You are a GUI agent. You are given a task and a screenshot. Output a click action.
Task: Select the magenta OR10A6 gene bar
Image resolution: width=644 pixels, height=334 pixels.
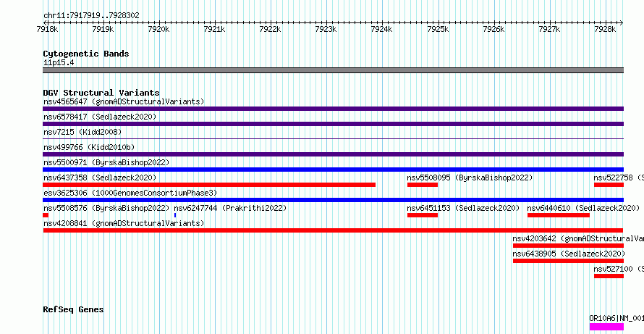click(x=606, y=327)
